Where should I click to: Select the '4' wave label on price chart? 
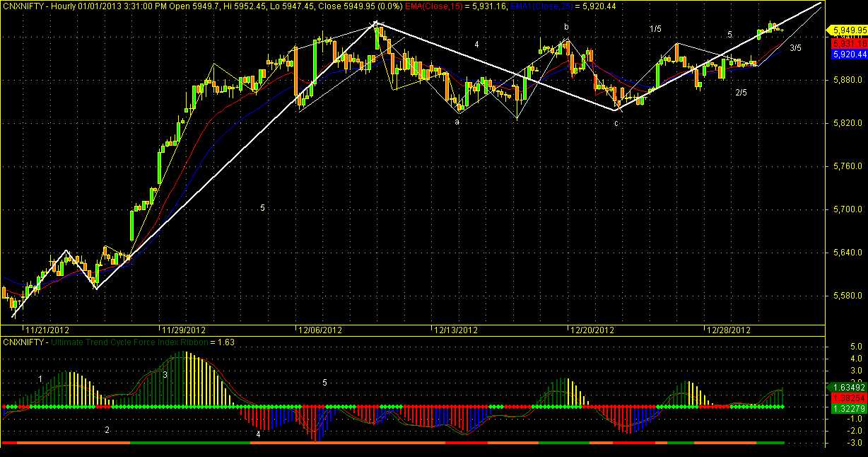(x=477, y=45)
